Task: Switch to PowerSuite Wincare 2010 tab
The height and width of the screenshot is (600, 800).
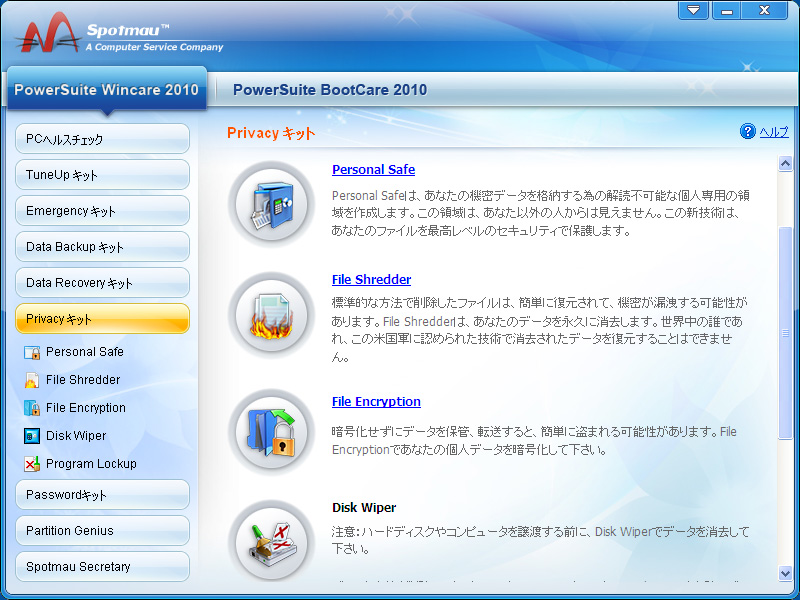Action: (x=107, y=90)
